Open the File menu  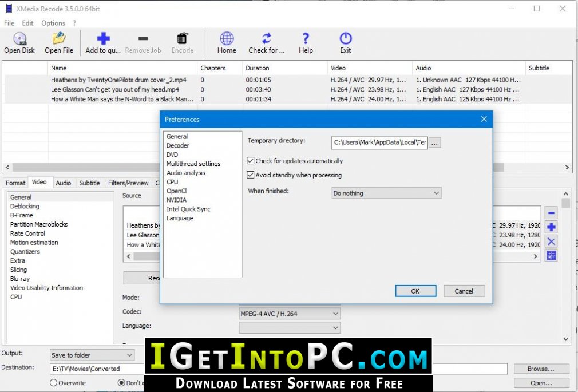[9, 23]
